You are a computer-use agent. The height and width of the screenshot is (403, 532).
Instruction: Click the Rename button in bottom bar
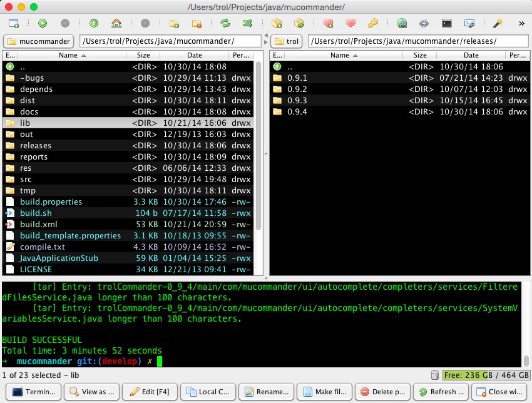pos(265,392)
